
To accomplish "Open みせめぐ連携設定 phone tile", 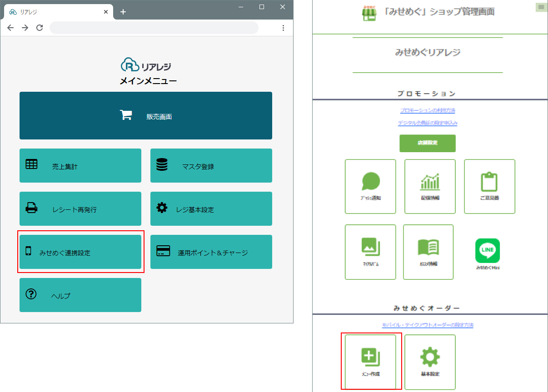I will (80, 252).
